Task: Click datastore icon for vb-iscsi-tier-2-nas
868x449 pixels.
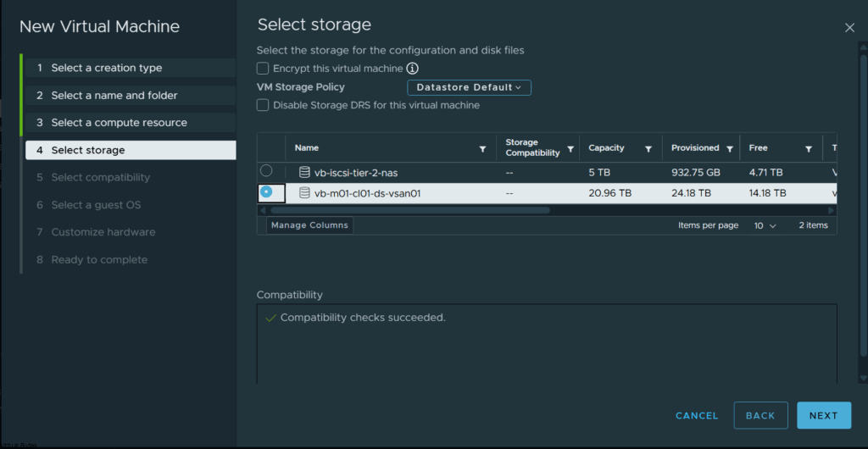Action: coord(304,173)
